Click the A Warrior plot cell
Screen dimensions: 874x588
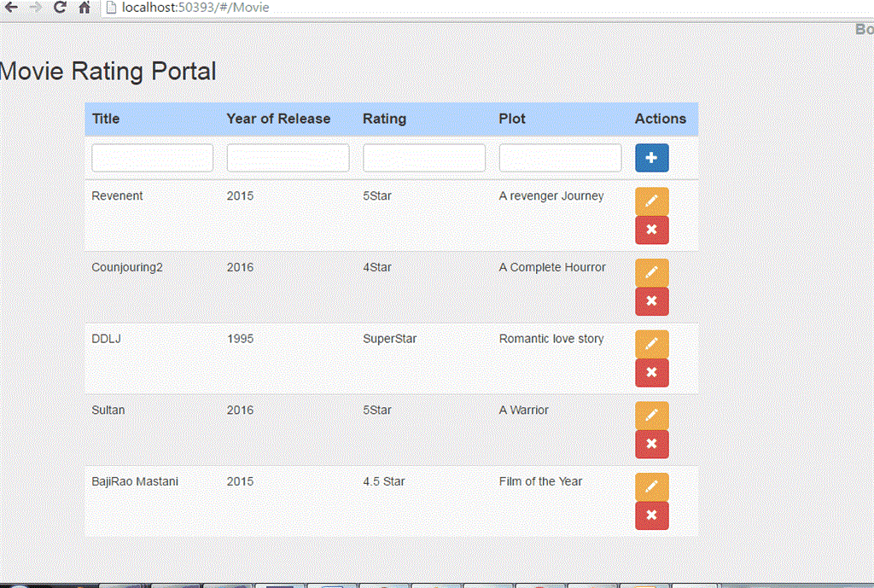pos(524,410)
